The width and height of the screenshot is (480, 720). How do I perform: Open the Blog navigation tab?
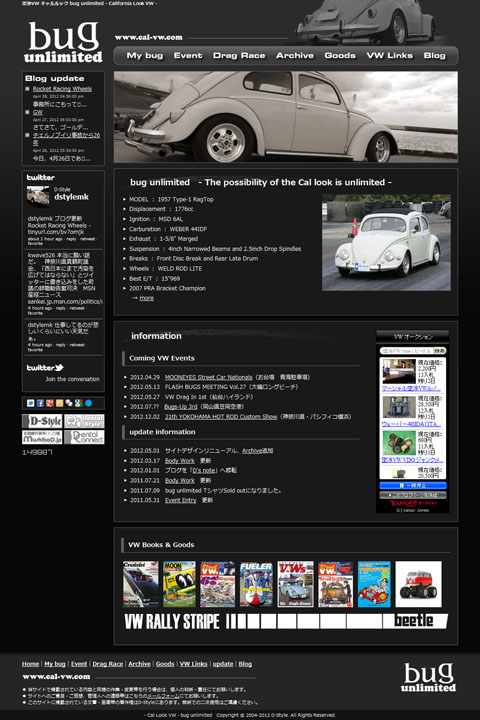(435, 56)
